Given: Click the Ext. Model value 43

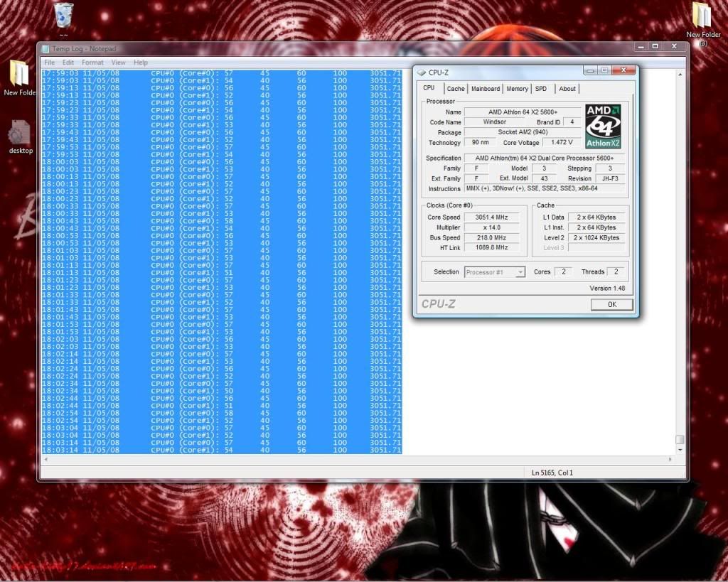Looking at the screenshot, I should (x=544, y=178).
